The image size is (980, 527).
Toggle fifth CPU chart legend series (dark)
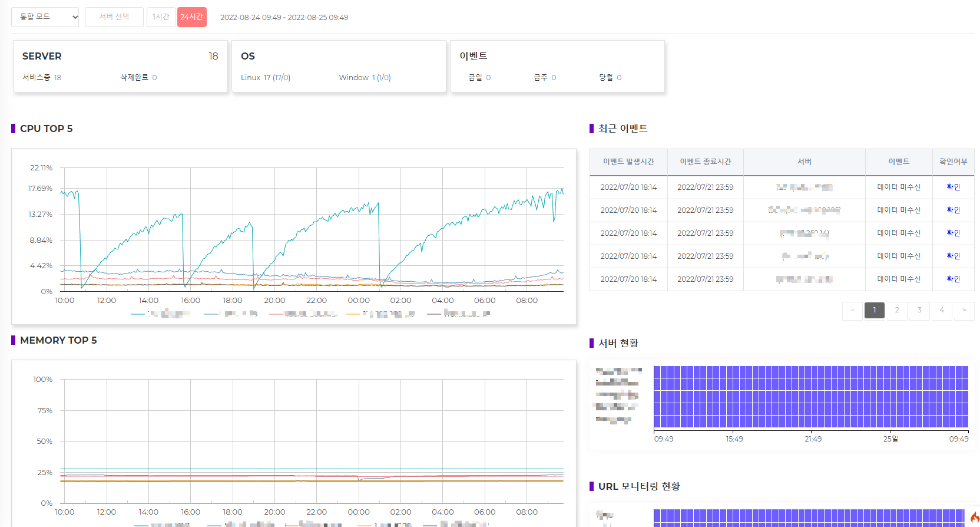pyautogui.click(x=459, y=314)
